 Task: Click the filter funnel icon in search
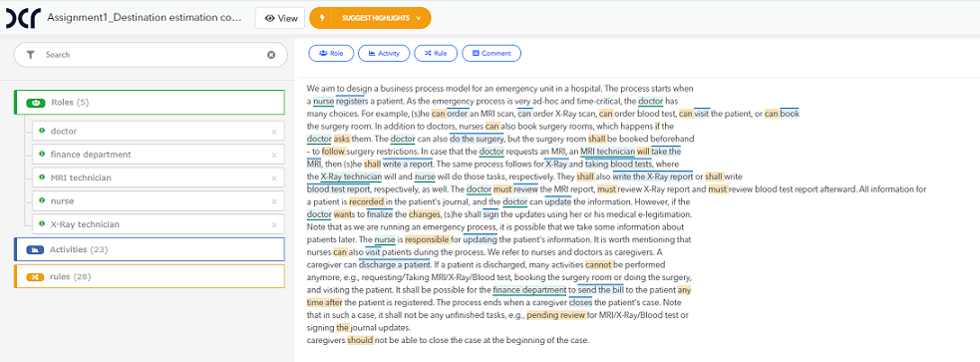[30, 55]
